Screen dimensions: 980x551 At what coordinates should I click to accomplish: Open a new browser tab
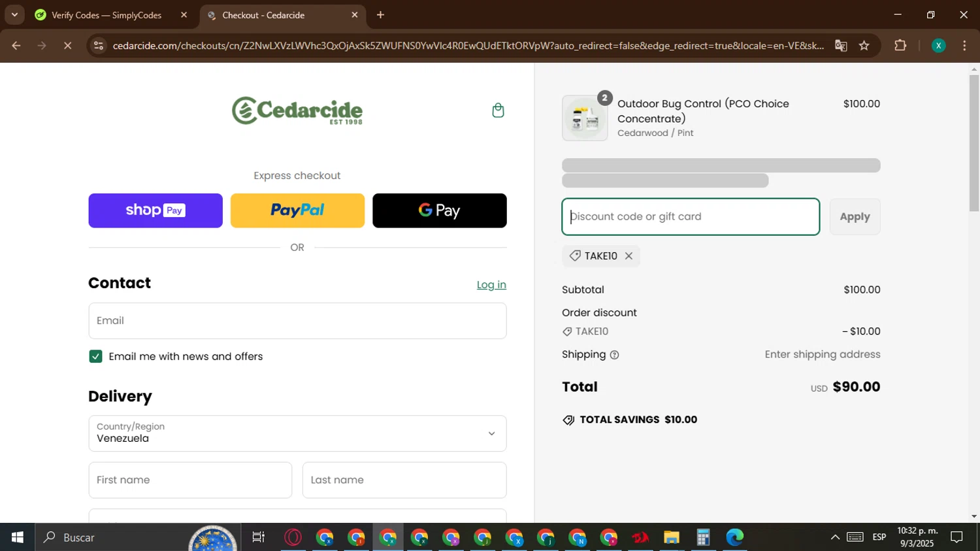tap(380, 15)
